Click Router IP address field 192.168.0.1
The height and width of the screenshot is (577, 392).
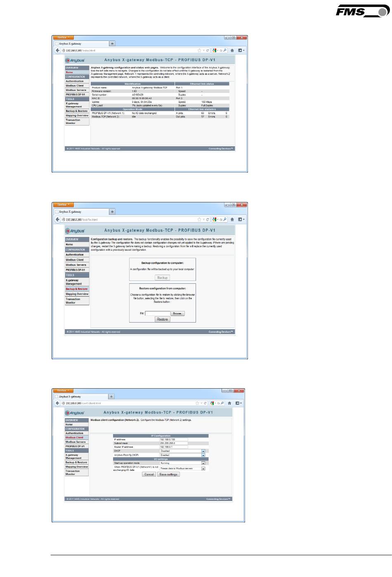(174, 447)
